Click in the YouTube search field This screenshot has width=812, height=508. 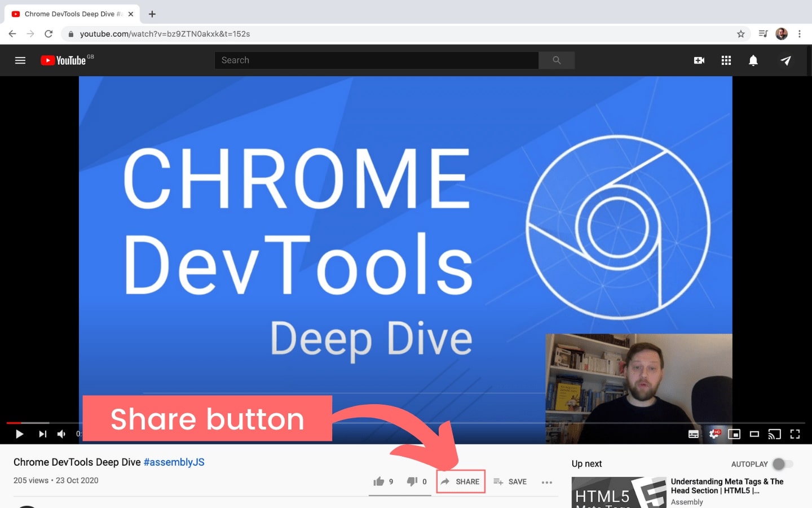[377, 60]
